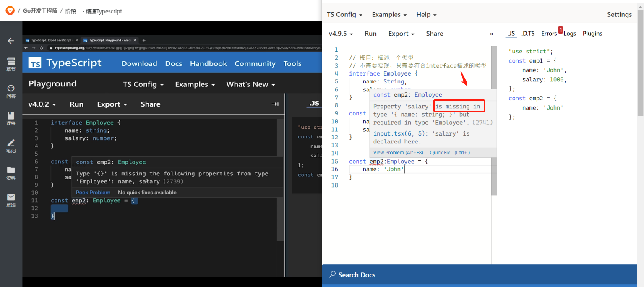This screenshot has width=644, height=287.
Task: Click the orange site logo at top left
Action: [10, 11]
